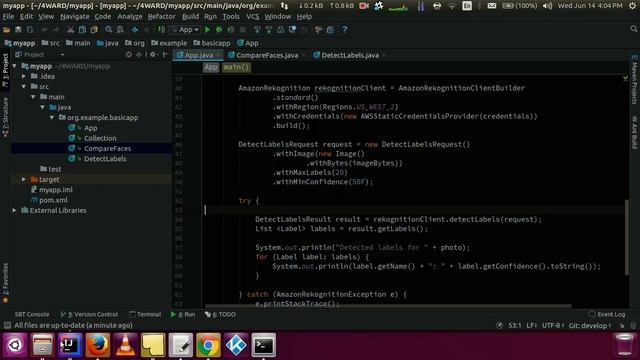Image resolution: width=640 pixels, height=360 pixels.
Task: Click the tool windows toggle in status bar corner
Action: (x=7, y=325)
